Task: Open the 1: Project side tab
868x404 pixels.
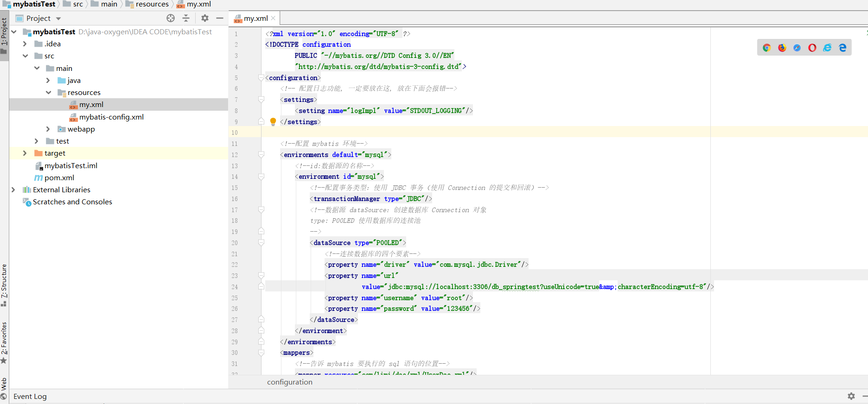Action: tap(4, 35)
